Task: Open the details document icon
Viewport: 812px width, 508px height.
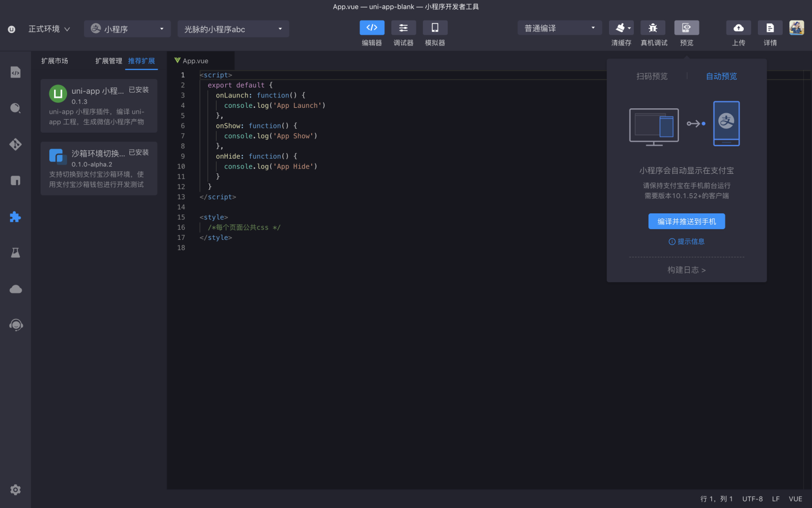Action: 770,28
